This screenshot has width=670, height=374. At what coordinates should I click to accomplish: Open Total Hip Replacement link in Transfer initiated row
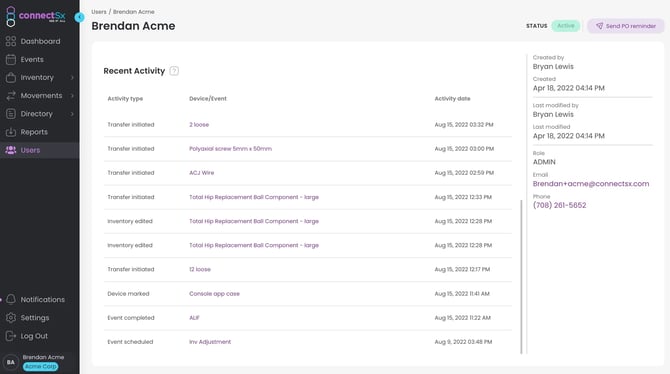pyautogui.click(x=254, y=197)
